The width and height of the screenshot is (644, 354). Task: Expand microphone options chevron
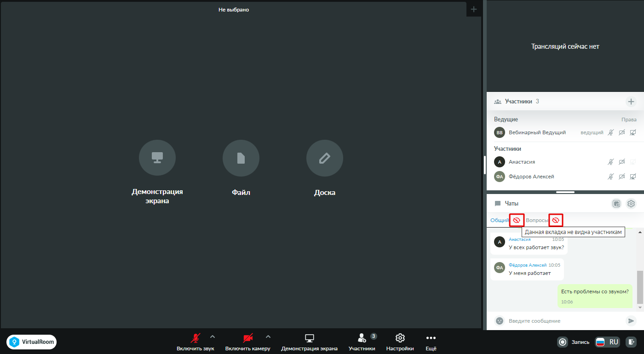[x=213, y=337]
